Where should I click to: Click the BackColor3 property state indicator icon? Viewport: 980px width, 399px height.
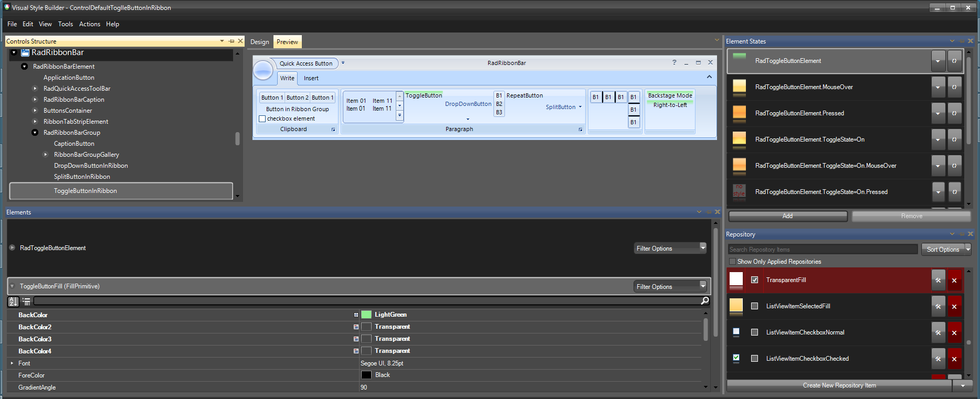pos(356,339)
